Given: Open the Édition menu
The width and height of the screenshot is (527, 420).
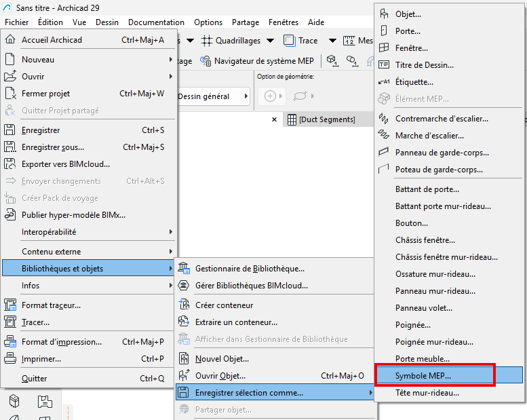Looking at the screenshot, I should point(50,22).
